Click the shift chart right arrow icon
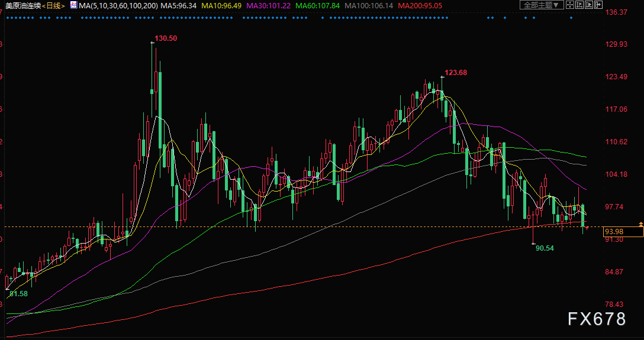 coord(598,5)
